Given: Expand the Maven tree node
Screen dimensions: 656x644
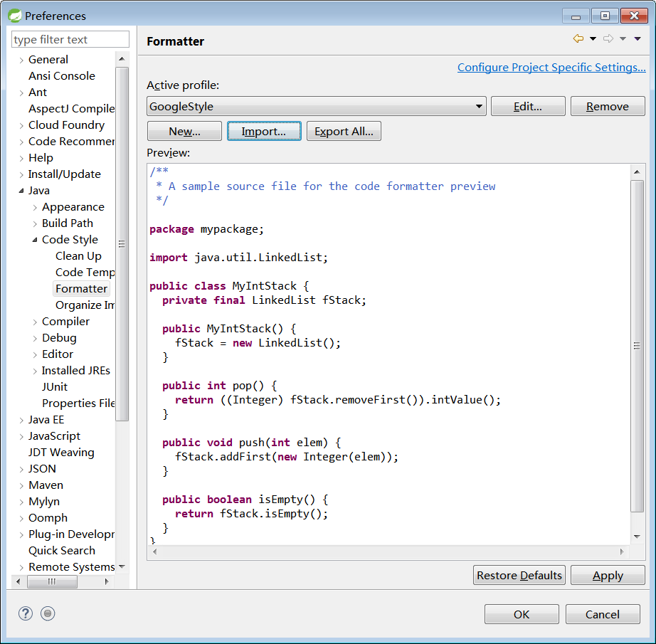Looking at the screenshot, I should [21, 485].
